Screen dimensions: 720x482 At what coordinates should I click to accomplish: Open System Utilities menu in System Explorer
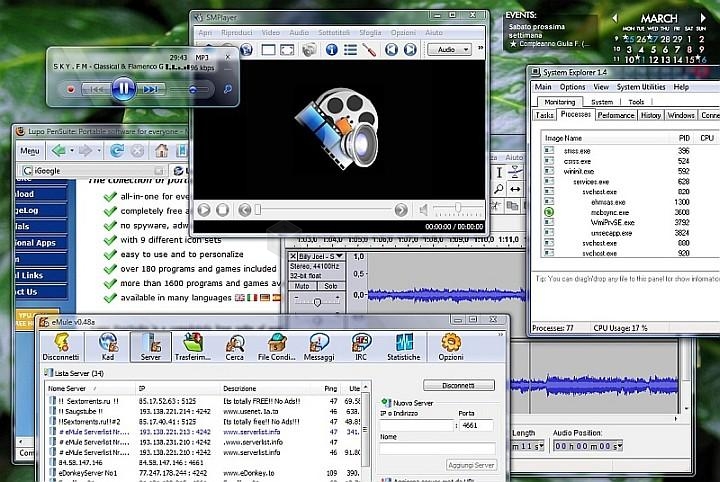click(641, 87)
